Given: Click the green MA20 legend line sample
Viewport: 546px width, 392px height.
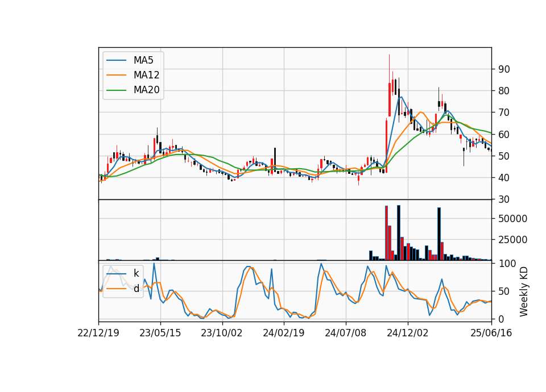Looking at the screenshot, I should (x=116, y=90).
